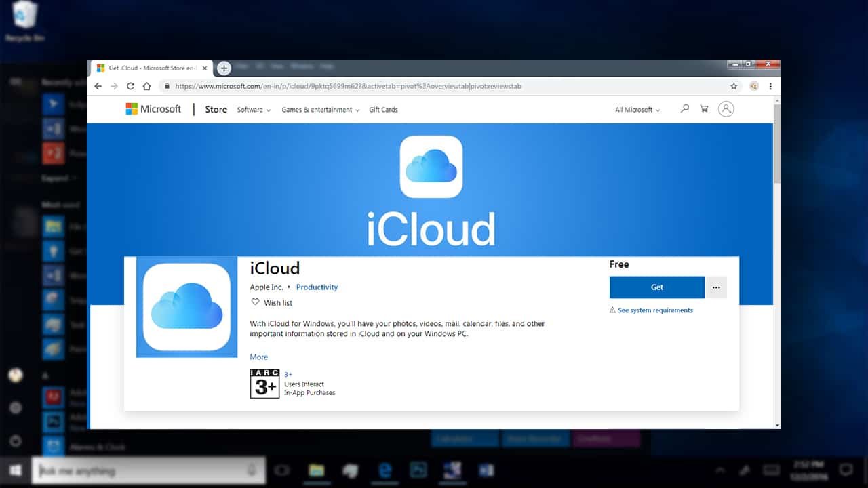Open the Store menu item
Viewport: 868px width, 488px height.
pyautogui.click(x=216, y=109)
